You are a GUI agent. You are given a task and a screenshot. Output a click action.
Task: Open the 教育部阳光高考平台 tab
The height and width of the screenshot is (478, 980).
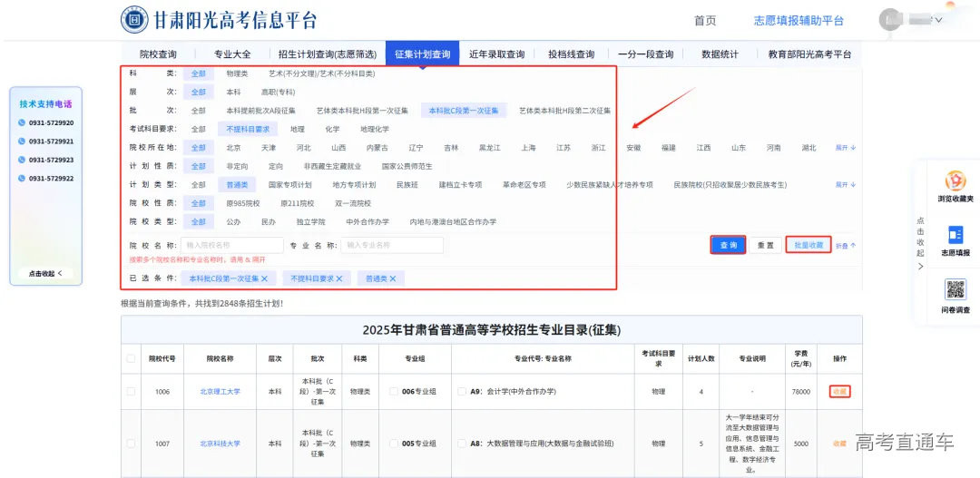(x=809, y=54)
